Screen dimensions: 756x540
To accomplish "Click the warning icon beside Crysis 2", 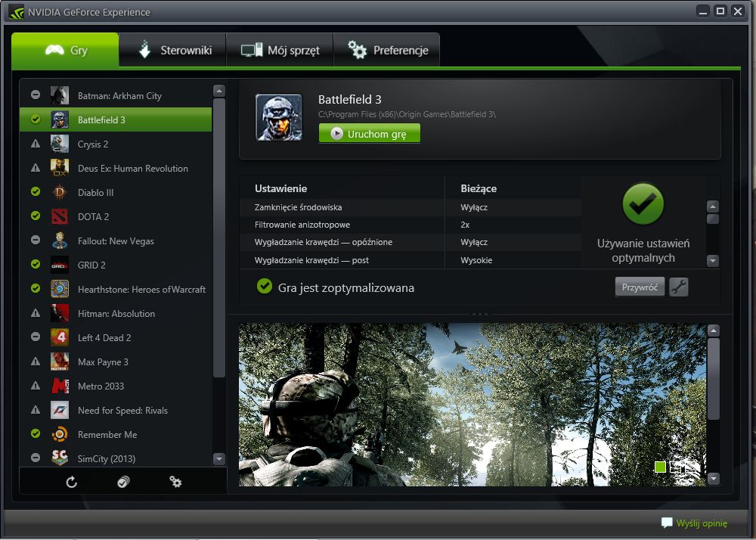I will pyautogui.click(x=36, y=143).
